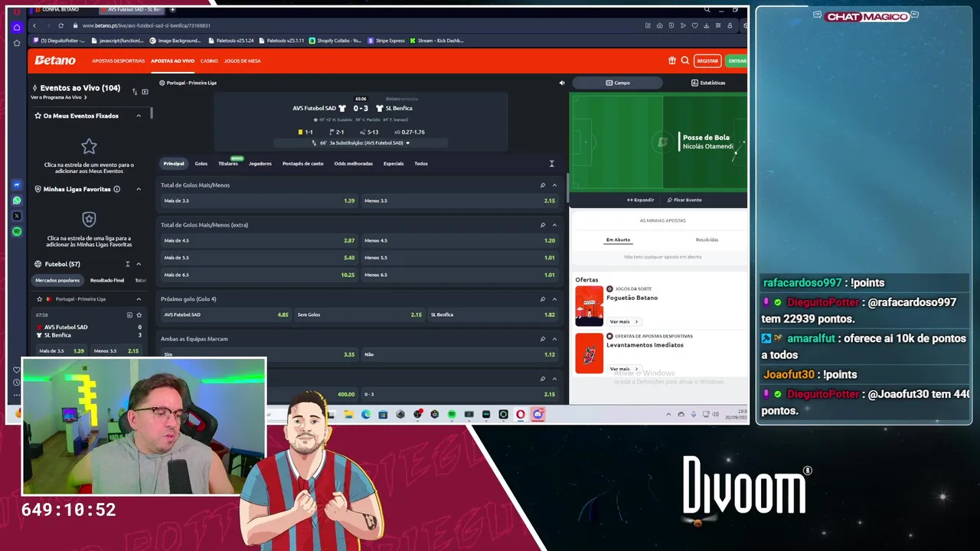
Task: Open JOGOS DE MESA menu item
Action: 242,60
